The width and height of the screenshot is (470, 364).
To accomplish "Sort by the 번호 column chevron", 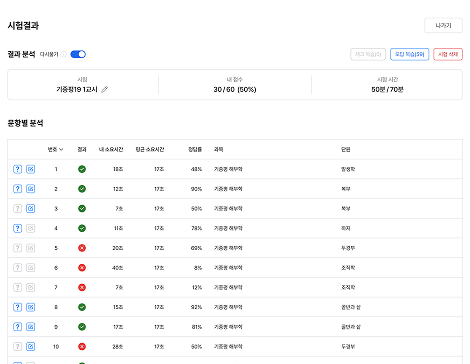I will click(61, 149).
